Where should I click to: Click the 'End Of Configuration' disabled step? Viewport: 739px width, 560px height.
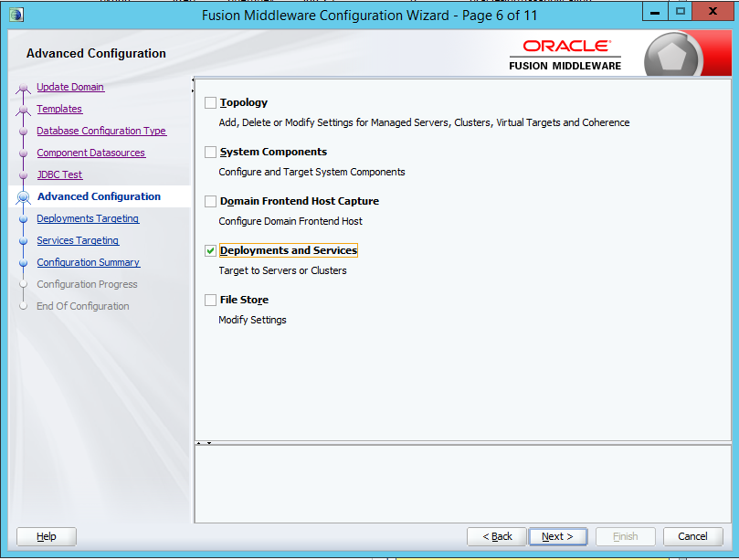tap(83, 306)
